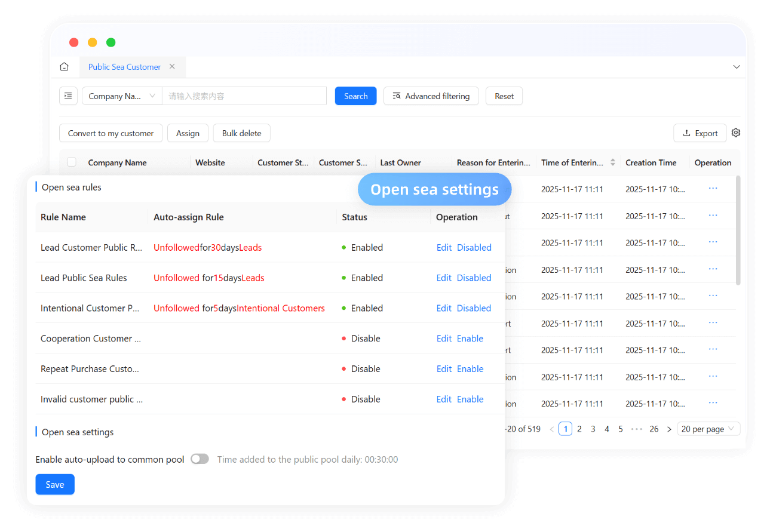Open the column settings gear icon
Screen dimensions: 770x532
(735, 133)
